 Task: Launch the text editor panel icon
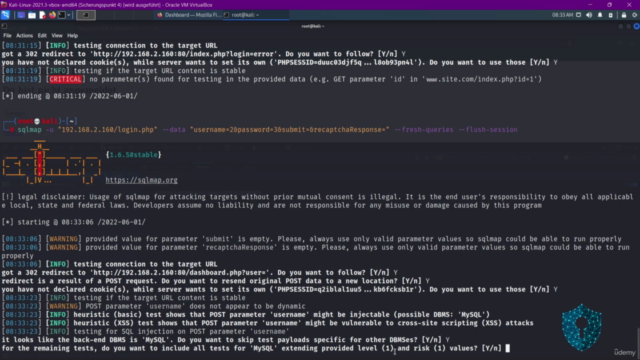coord(42,15)
